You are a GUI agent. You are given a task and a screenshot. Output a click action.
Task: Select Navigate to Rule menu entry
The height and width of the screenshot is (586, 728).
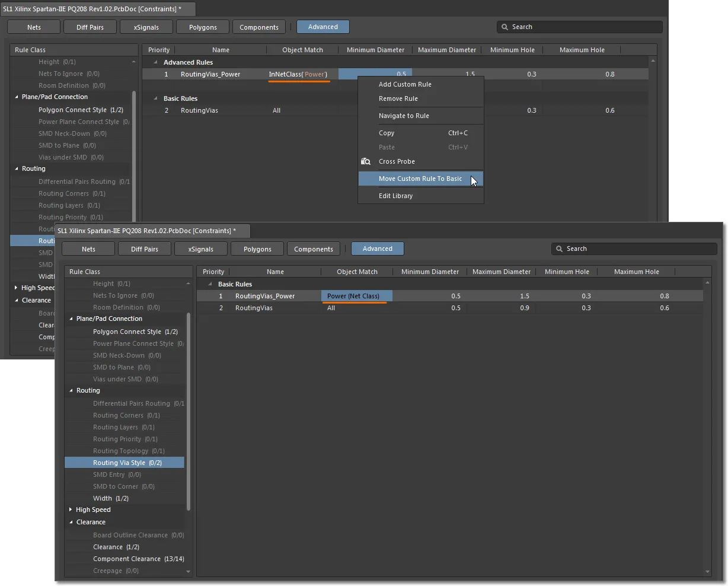click(x=404, y=116)
